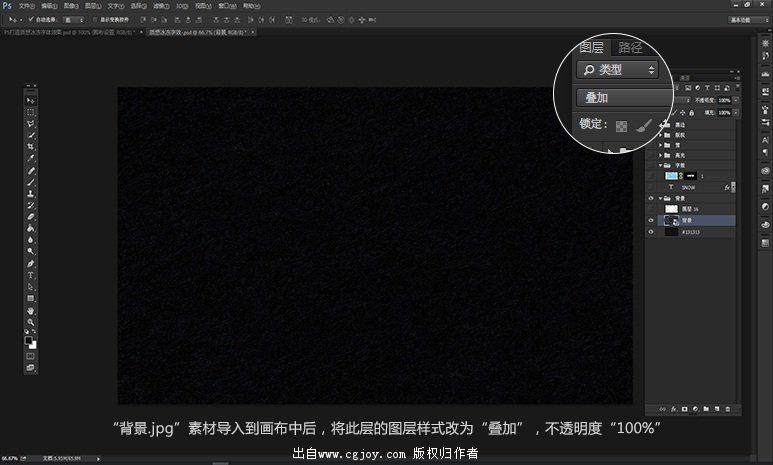This screenshot has height=465, width=773.
Task: Open the fx layer style menu in the footer
Action: [x=673, y=409]
